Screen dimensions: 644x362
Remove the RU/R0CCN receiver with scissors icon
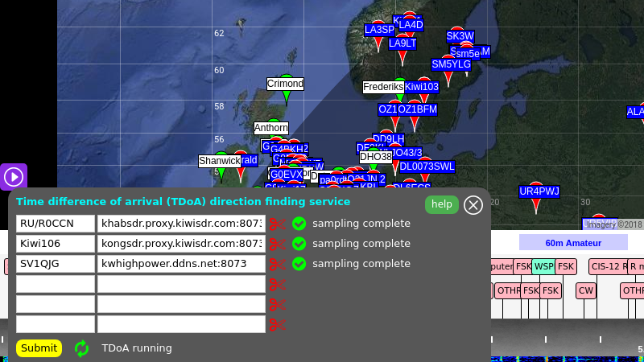click(278, 224)
